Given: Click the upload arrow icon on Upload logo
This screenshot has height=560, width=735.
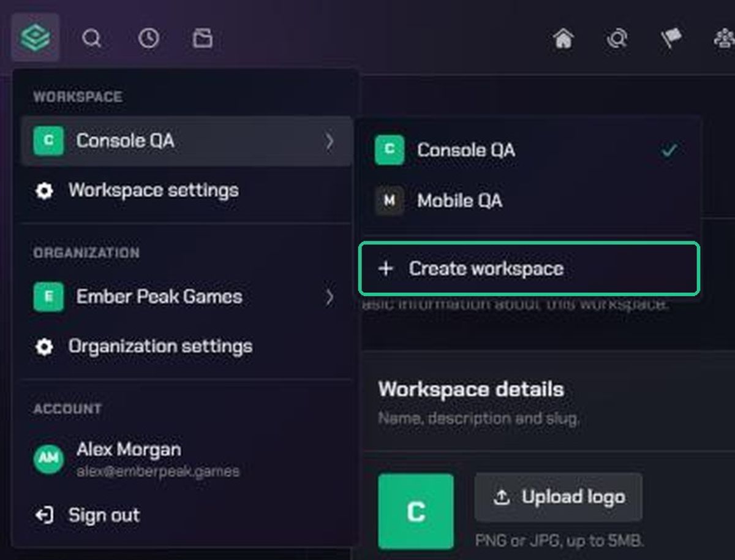Looking at the screenshot, I should click(502, 497).
